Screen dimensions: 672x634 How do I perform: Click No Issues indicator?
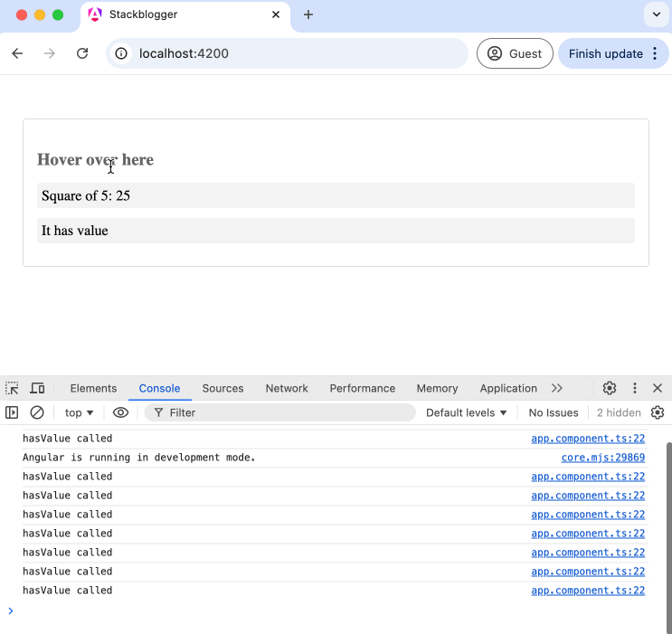[x=554, y=412]
